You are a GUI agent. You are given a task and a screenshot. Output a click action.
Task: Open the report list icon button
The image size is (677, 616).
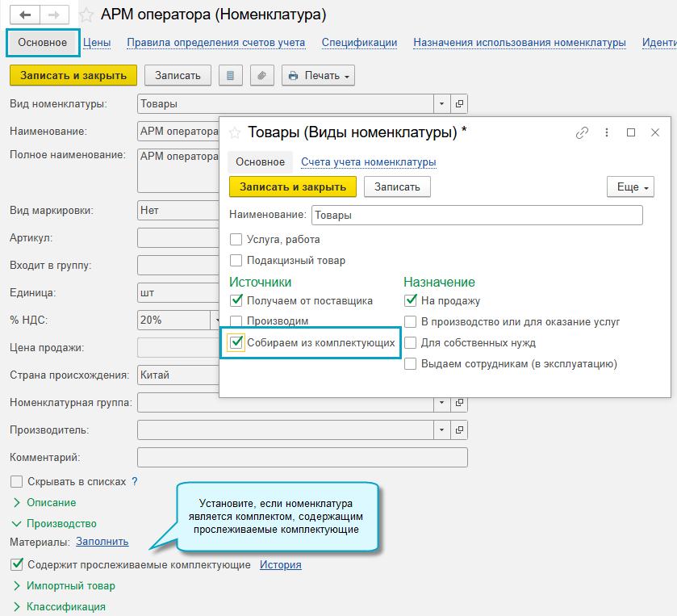[x=231, y=75]
